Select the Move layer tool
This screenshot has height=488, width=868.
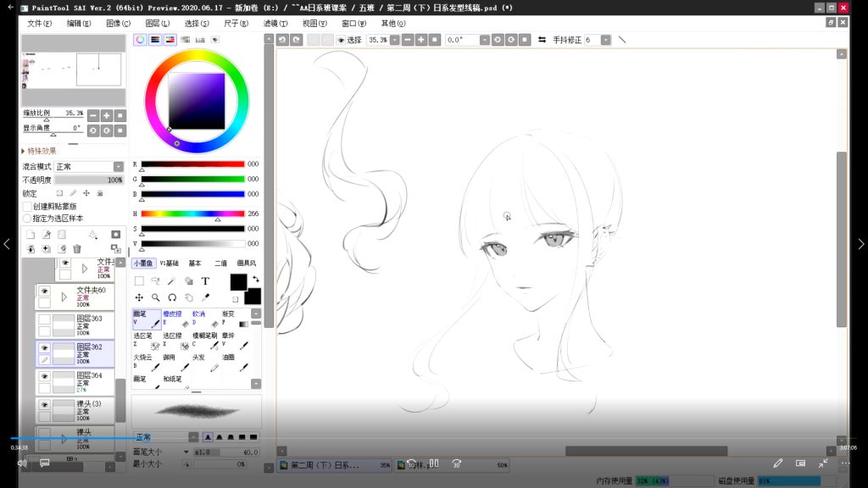click(139, 297)
